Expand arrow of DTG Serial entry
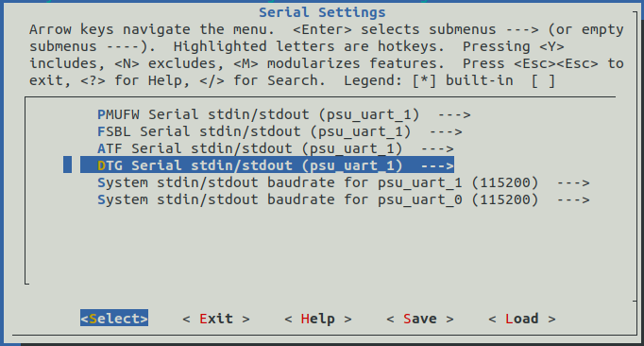The height and width of the screenshot is (346, 644). pyautogui.click(x=437, y=165)
